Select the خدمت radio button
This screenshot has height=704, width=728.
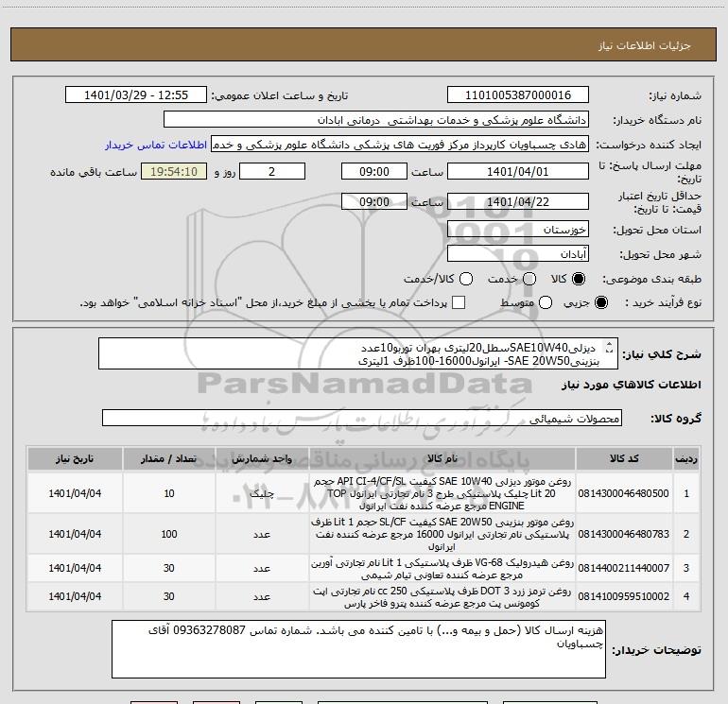tap(529, 279)
